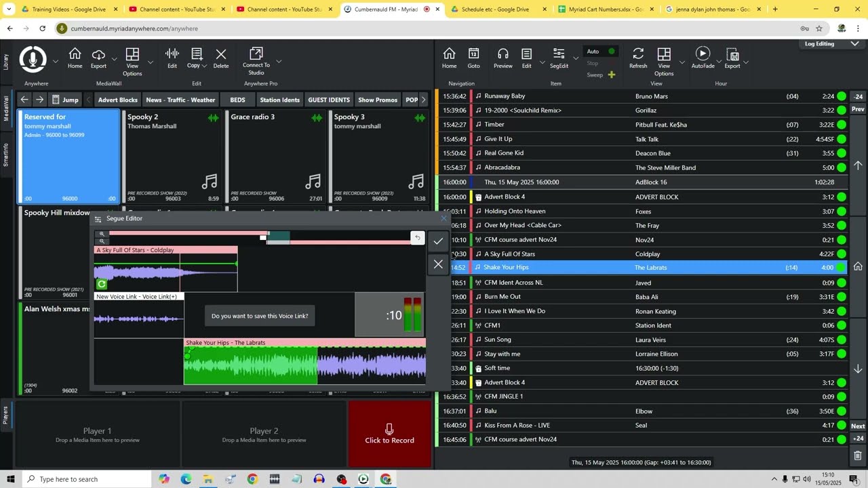Click the Delete X icon
The height and width of the screenshot is (488, 868).
click(x=221, y=54)
